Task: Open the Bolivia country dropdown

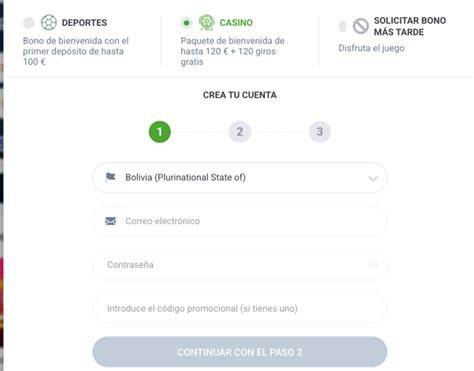Action: (x=240, y=177)
